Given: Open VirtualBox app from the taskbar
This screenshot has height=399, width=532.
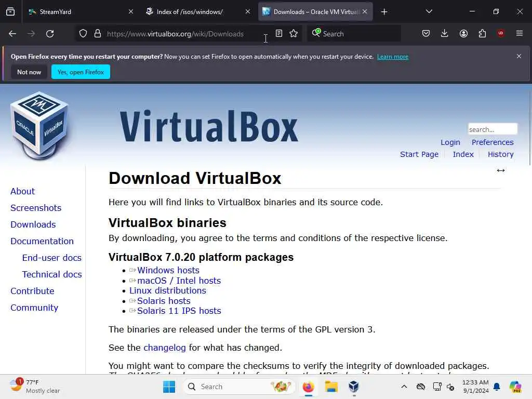Looking at the screenshot, I should (354, 387).
